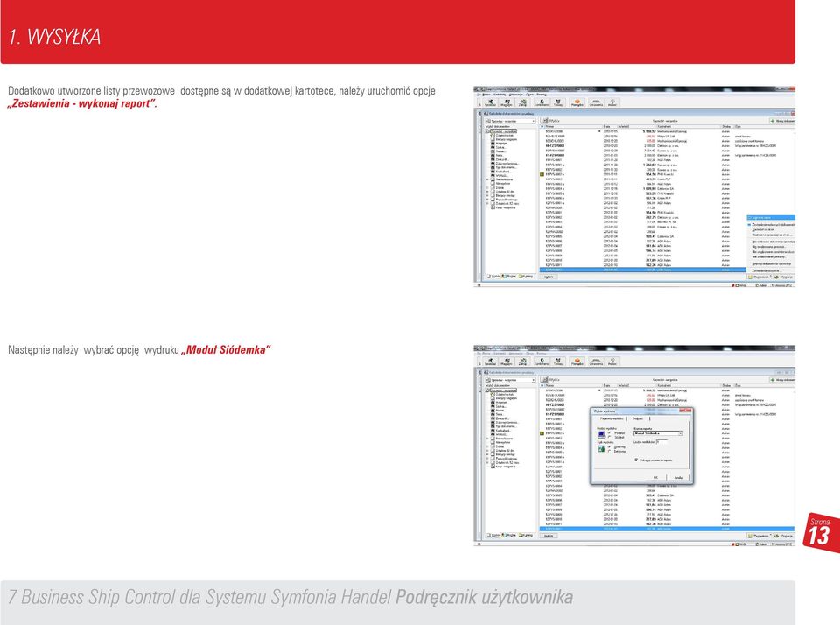Click graphic print type icon in print dialog

coord(602,449)
